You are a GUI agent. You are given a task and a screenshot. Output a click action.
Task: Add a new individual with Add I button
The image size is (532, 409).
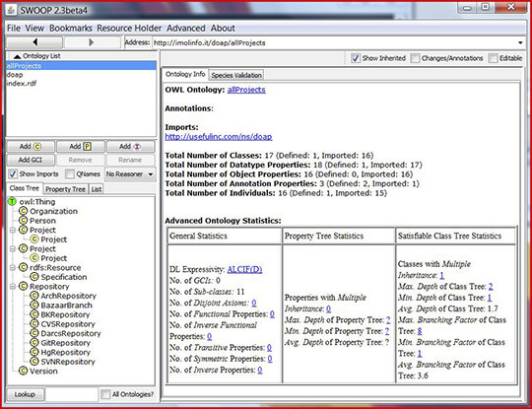tap(130, 146)
